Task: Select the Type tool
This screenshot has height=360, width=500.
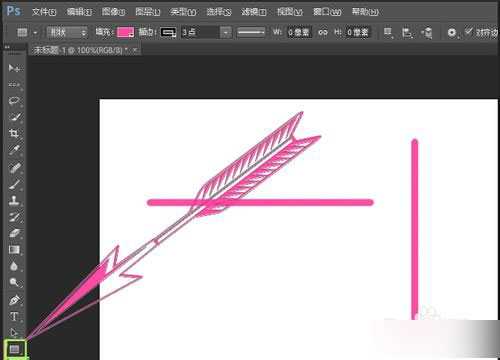Action: point(14,316)
